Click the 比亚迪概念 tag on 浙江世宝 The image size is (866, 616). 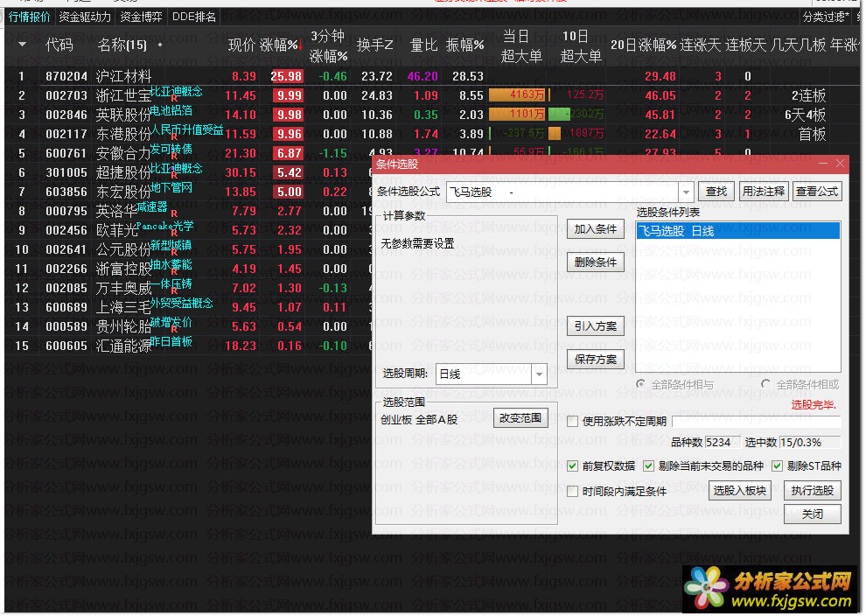176,91
